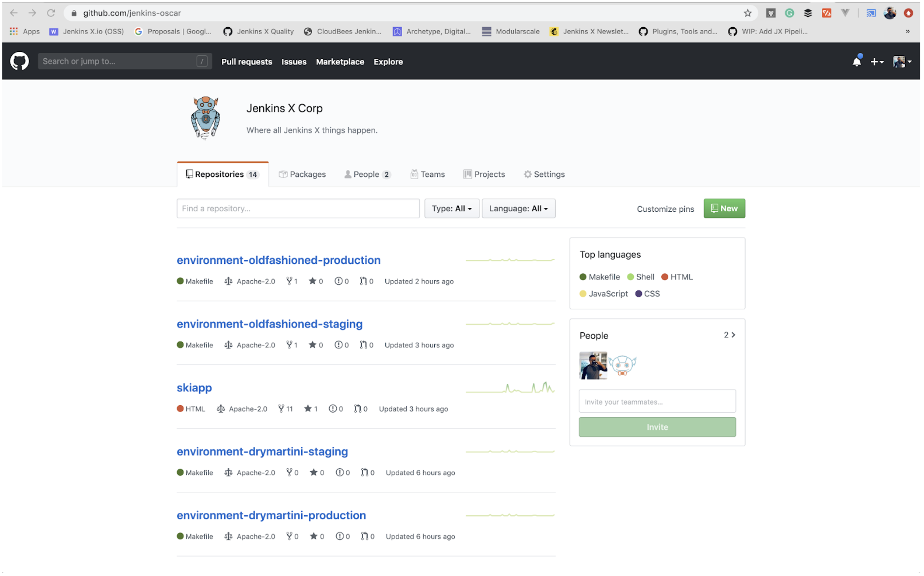Switch to the Projects tab
Screen dimensions: 924x576
[x=484, y=174]
